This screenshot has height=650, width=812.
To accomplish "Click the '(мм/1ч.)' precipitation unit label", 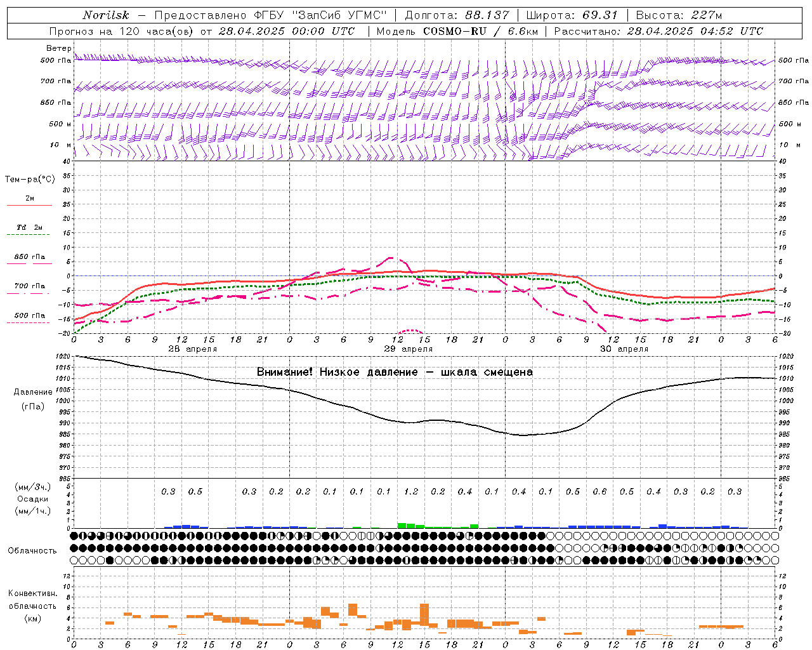I will (32, 511).
